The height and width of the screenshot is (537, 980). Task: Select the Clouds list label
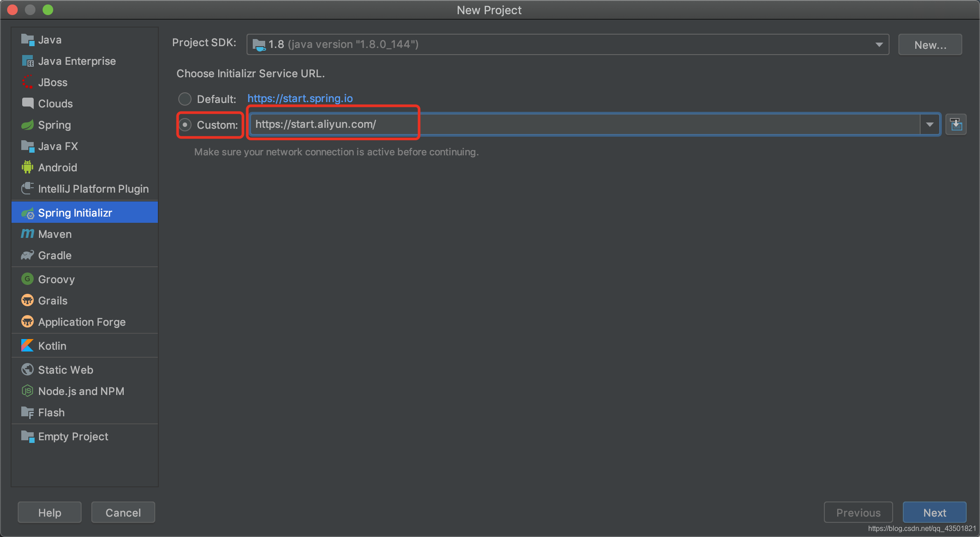(55, 103)
